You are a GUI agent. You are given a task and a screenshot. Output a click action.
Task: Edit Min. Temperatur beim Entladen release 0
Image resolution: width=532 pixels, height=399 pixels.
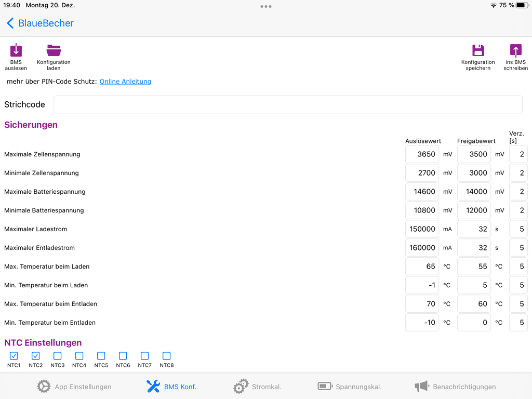coord(474,322)
